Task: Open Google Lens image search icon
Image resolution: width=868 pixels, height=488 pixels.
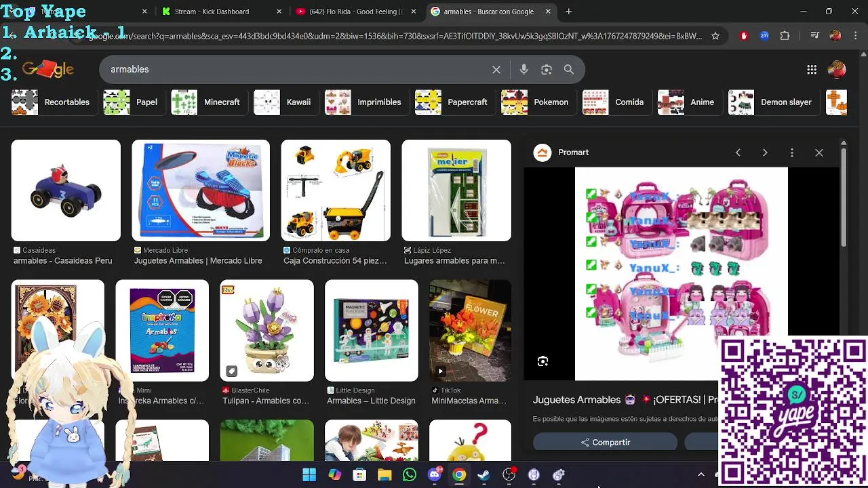Action: pyautogui.click(x=547, y=70)
